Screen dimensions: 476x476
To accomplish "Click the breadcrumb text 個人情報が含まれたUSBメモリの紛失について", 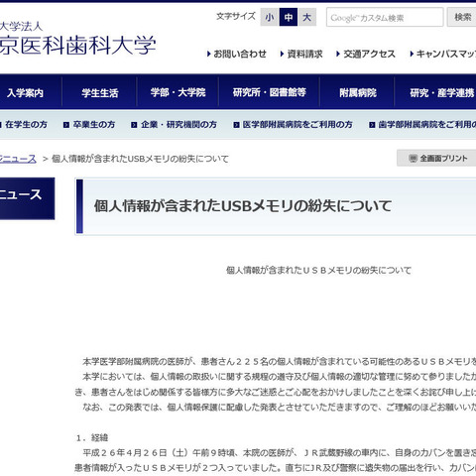I will [x=140, y=159].
